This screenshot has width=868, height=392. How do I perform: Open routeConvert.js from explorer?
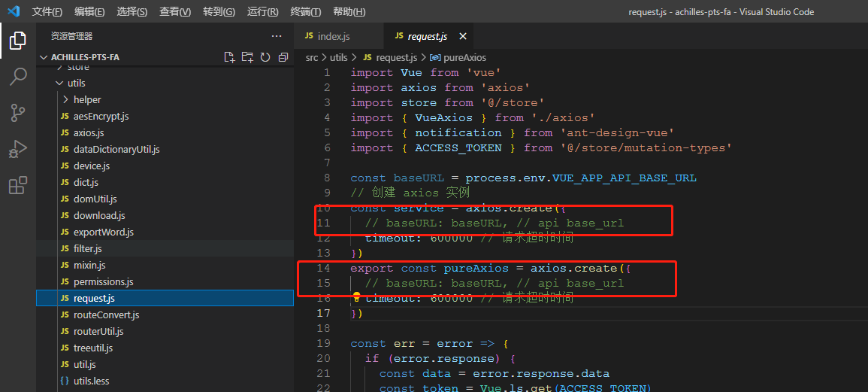[x=165, y=315]
